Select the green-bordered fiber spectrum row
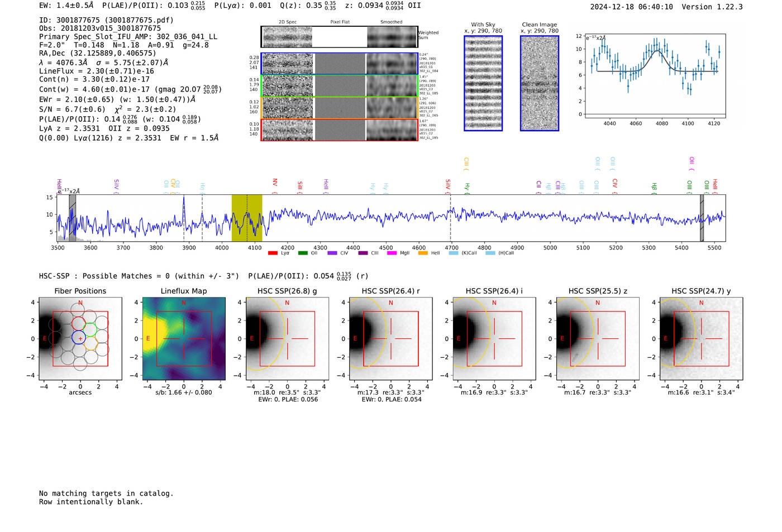 point(340,86)
